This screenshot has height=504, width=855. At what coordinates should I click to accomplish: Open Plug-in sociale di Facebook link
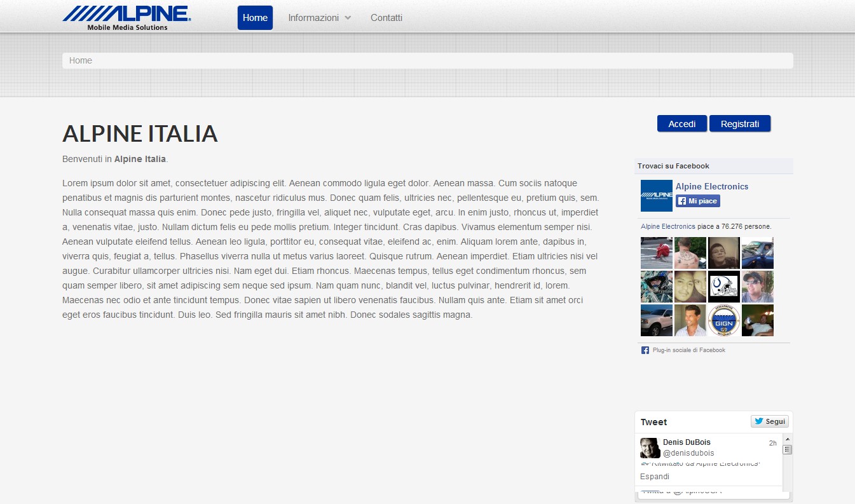(x=689, y=350)
